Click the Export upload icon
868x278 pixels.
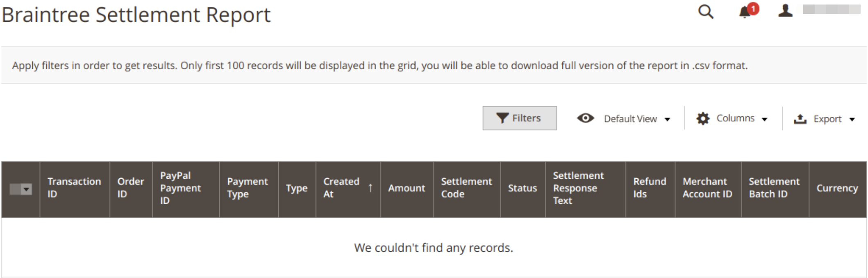tap(800, 119)
